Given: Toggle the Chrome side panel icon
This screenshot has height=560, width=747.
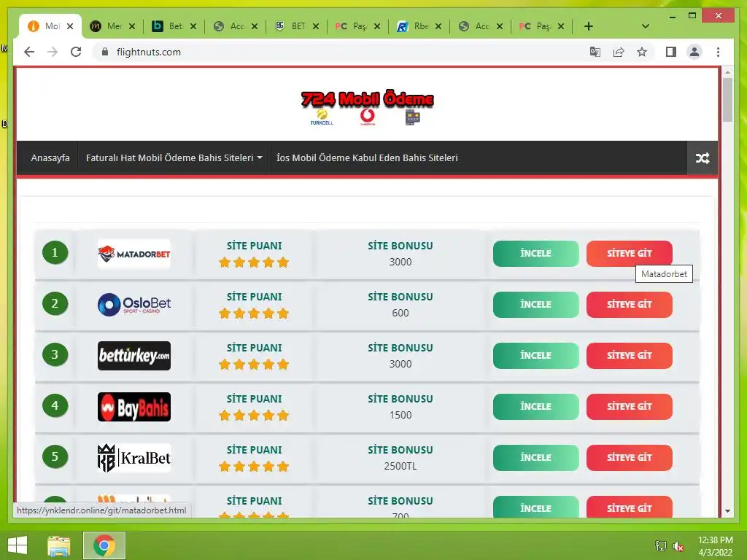Looking at the screenshot, I should click(x=671, y=52).
